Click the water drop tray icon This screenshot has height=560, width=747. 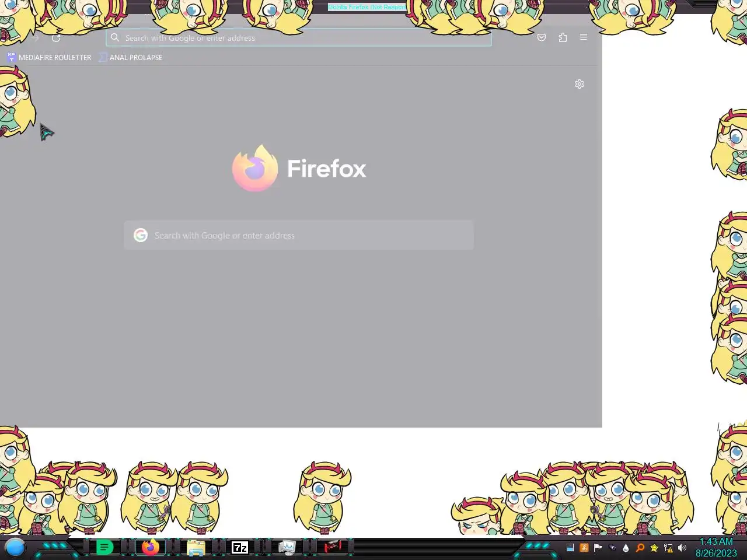coord(626,548)
